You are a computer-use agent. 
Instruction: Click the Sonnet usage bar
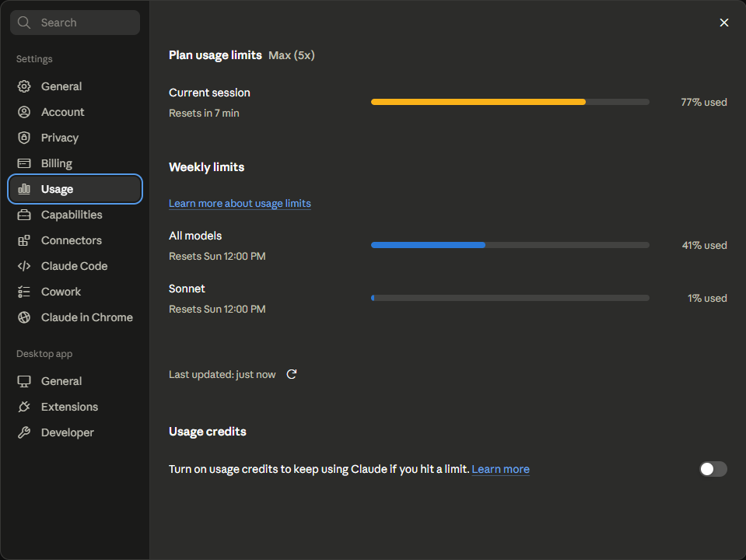point(510,298)
